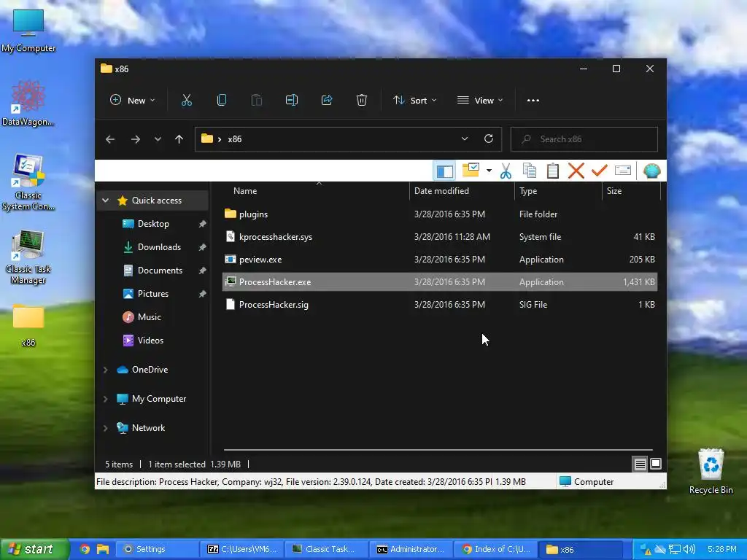
Task: Open the address bar history dropdown
Action: (x=465, y=139)
